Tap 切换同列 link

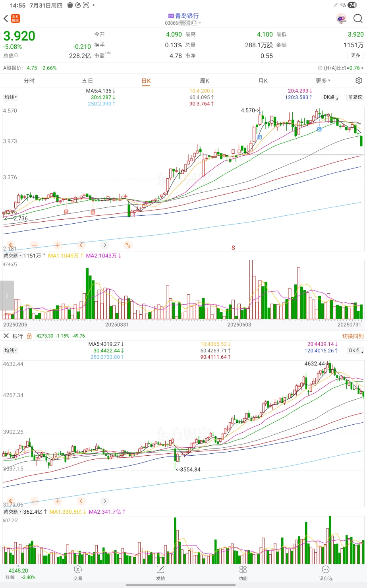353,336
